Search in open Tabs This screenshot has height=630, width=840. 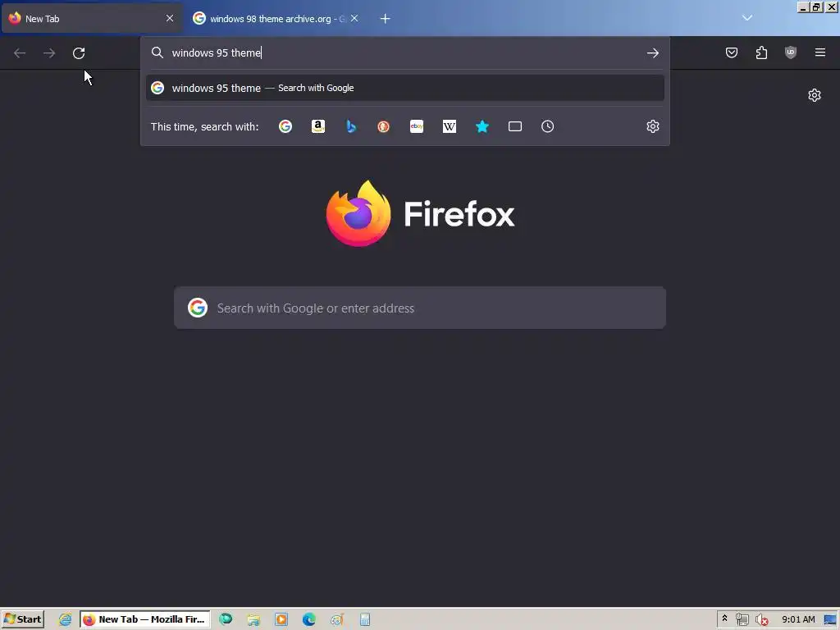(515, 126)
